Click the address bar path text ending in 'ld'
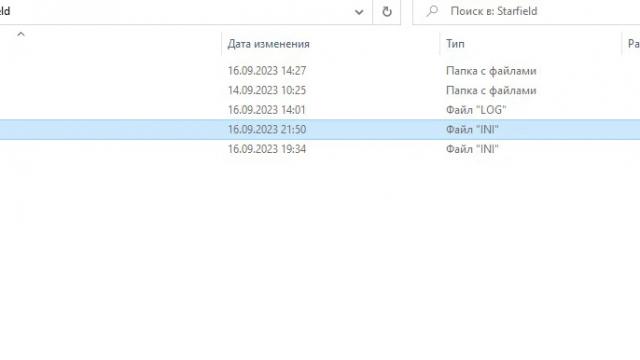Viewport: 640px width, 360px height. pos(5,11)
